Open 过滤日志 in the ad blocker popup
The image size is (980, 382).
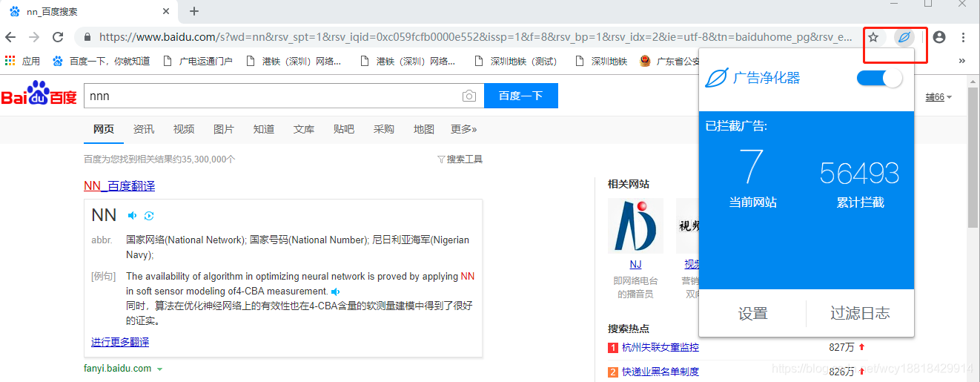point(860,314)
